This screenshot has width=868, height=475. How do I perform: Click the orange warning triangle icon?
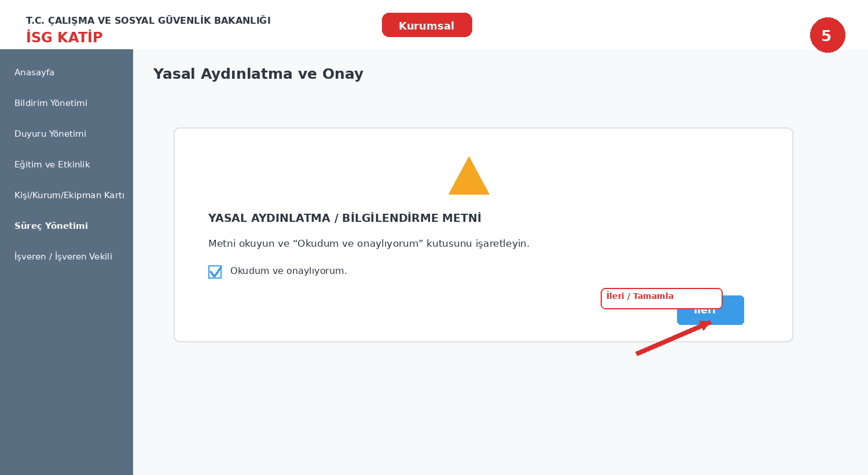[469, 176]
